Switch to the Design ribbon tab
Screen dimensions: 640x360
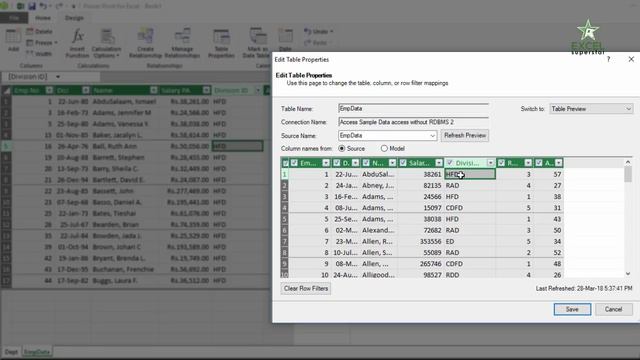coord(74,18)
